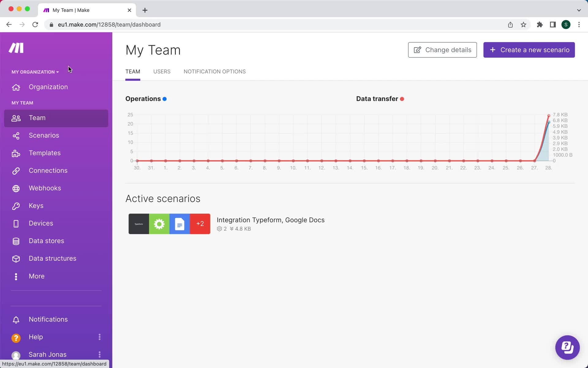Switch to the USERS tab

pos(162,71)
